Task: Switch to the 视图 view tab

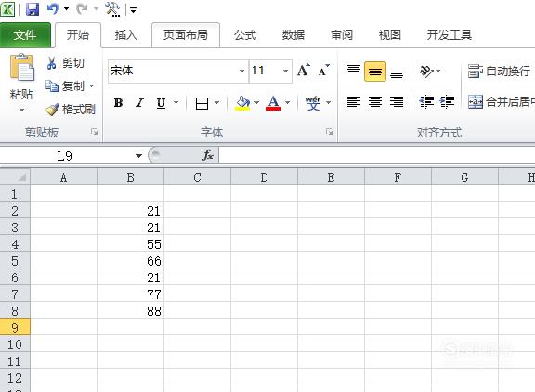Action: pos(390,34)
